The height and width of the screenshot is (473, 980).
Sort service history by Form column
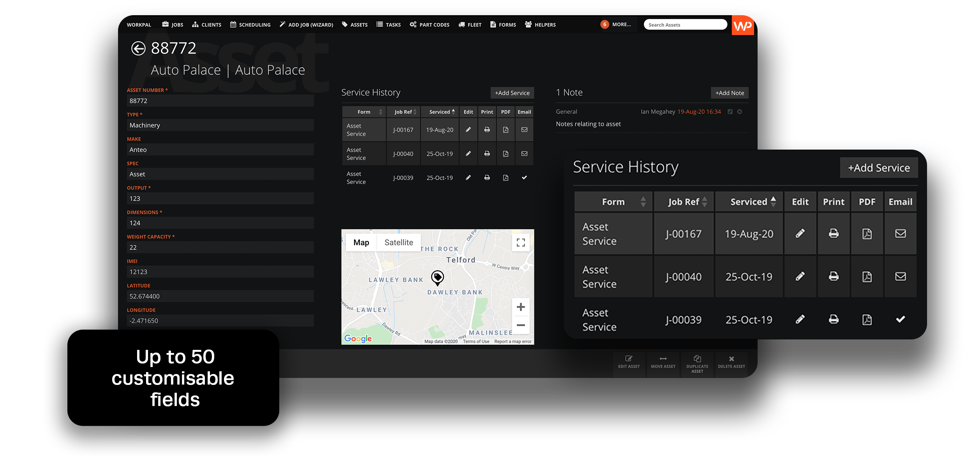tap(364, 112)
